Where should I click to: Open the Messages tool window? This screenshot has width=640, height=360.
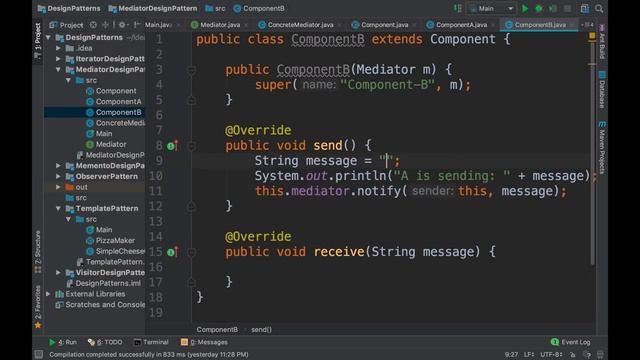pyautogui.click(x=204, y=342)
